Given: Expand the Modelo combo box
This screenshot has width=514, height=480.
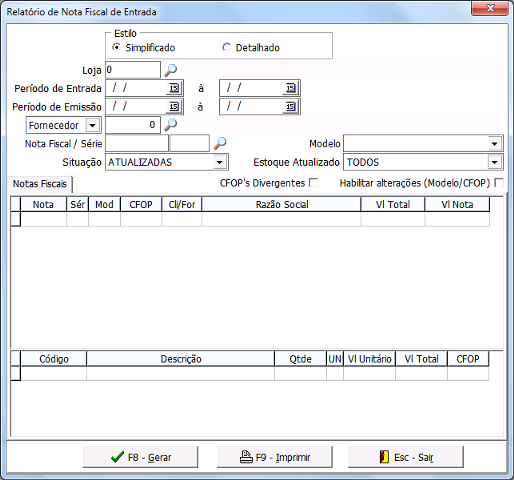Looking at the screenshot, I should (495, 144).
